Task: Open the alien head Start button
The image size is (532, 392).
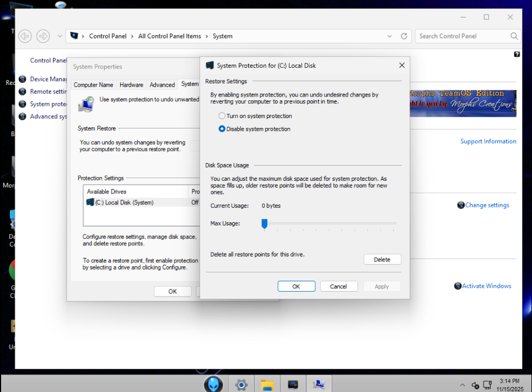Action: [x=213, y=384]
